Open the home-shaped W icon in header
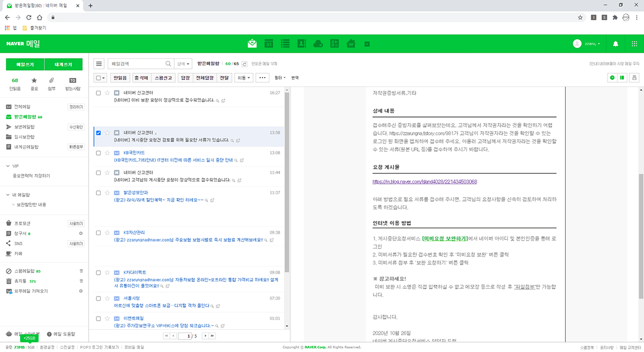 [351, 44]
